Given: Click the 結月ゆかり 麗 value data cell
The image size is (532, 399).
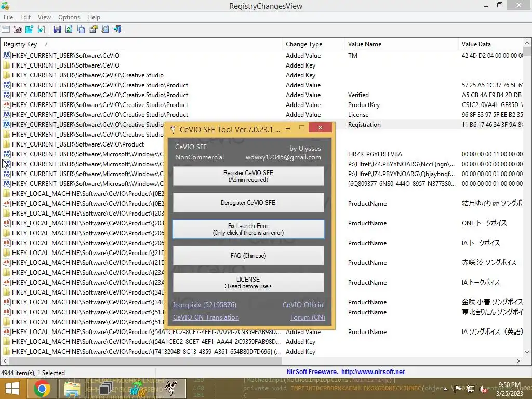Looking at the screenshot, I should [x=492, y=204].
